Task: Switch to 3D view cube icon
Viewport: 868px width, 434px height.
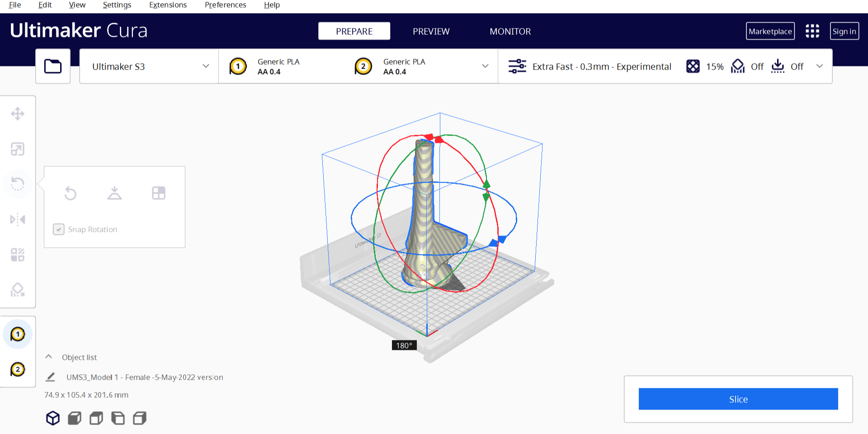Action: point(53,418)
